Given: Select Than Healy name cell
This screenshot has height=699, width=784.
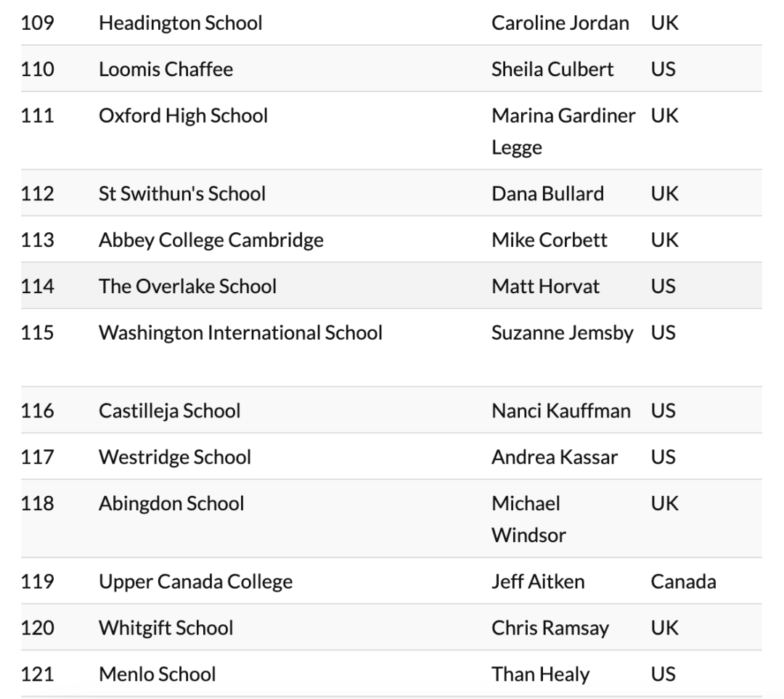Looking at the screenshot, I should click(x=541, y=674).
